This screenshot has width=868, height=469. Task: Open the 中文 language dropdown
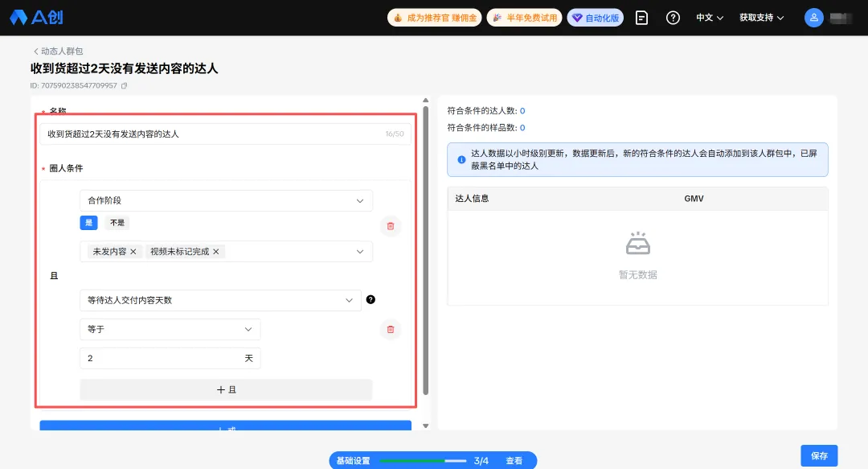(710, 18)
